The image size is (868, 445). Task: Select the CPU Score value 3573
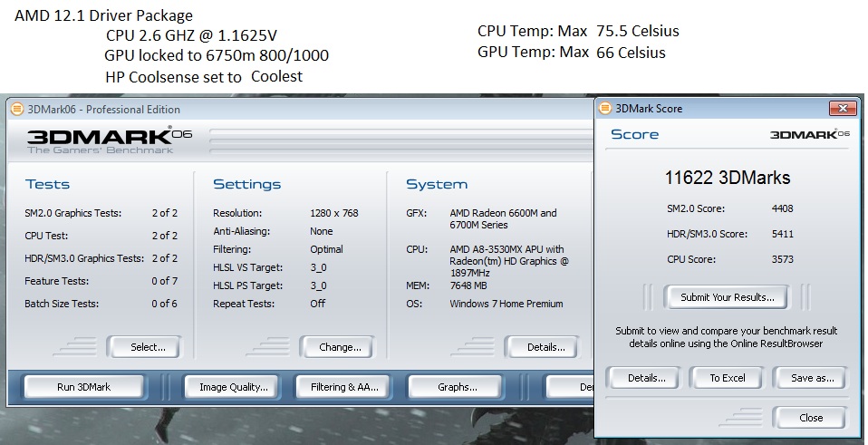click(782, 259)
